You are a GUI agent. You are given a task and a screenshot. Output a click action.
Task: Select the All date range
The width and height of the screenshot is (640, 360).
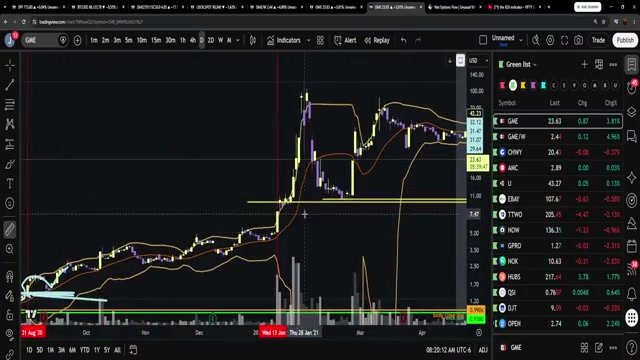click(x=117, y=350)
